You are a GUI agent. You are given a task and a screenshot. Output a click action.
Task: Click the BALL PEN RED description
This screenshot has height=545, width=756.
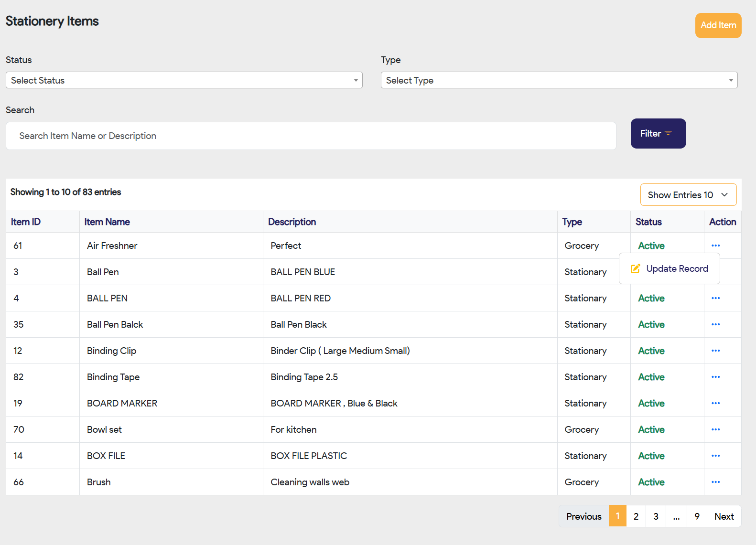[301, 298]
